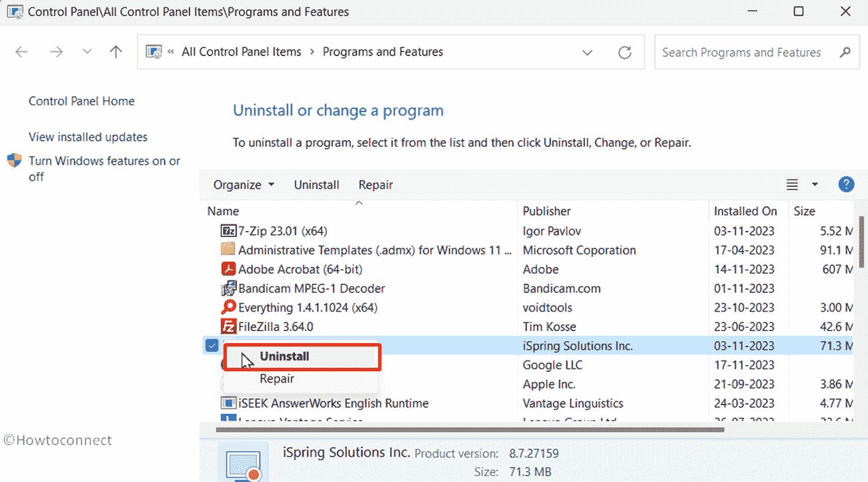Click the FileZilla program icon
This screenshot has height=482, width=868.
(x=228, y=326)
